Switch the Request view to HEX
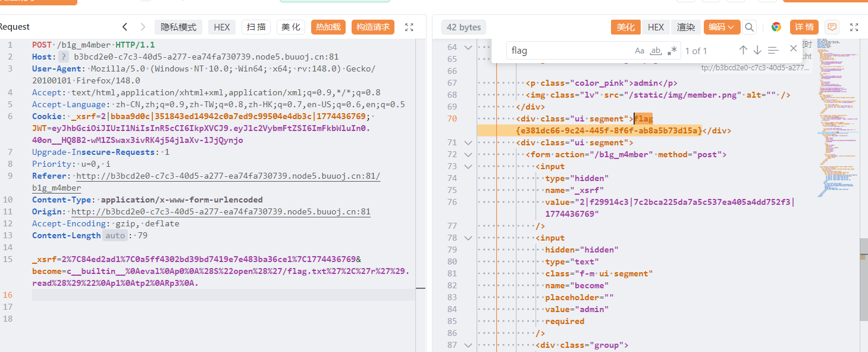The image size is (868, 352). (x=222, y=27)
